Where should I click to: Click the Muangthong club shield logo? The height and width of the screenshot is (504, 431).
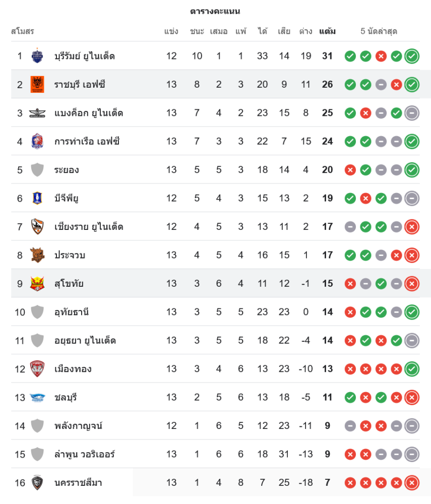tap(37, 369)
